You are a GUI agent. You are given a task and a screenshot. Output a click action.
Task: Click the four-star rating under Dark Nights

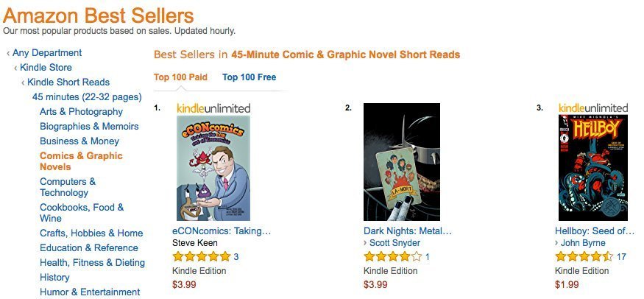coord(392,257)
